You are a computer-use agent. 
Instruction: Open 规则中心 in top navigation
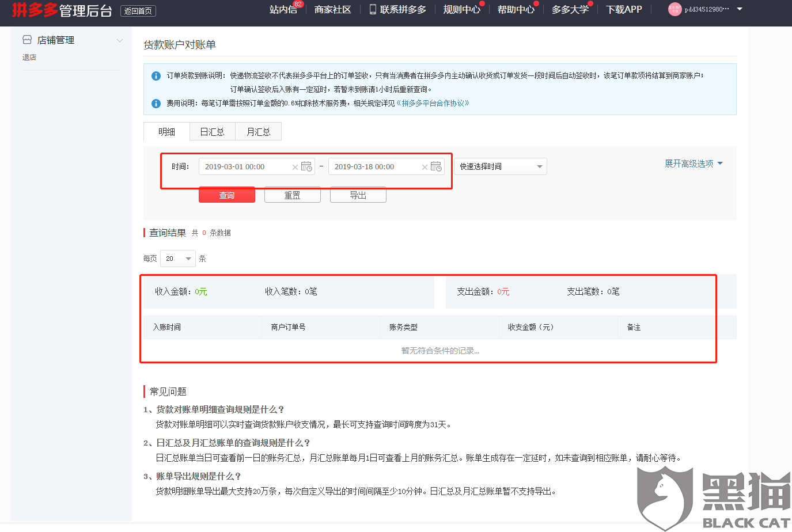tap(462, 10)
